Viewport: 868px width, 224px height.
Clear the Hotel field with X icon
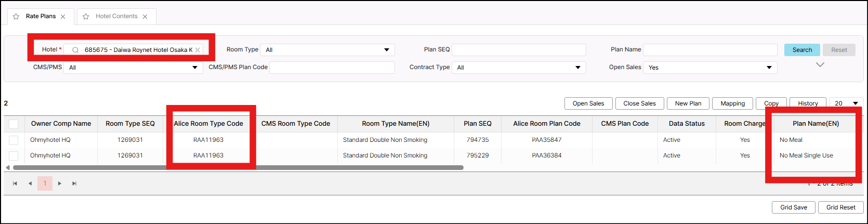198,50
